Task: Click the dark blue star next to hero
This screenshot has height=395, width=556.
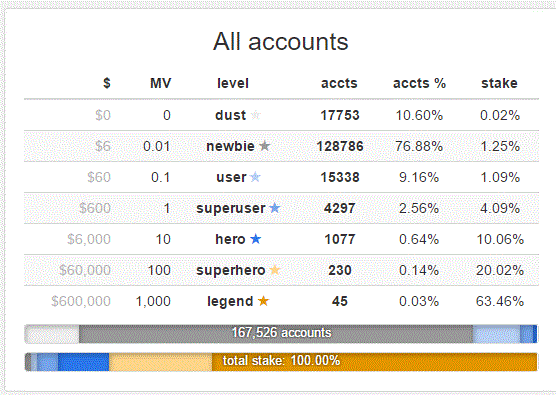Action: tap(256, 239)
